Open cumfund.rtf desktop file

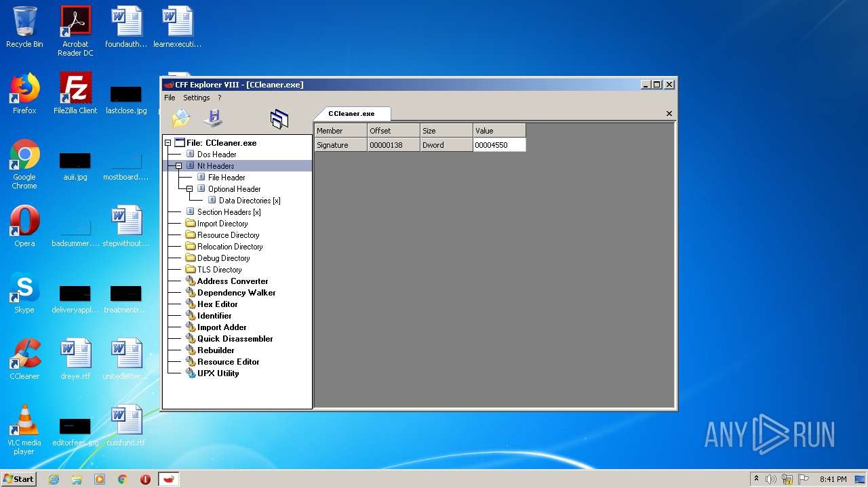coord(126,426)
